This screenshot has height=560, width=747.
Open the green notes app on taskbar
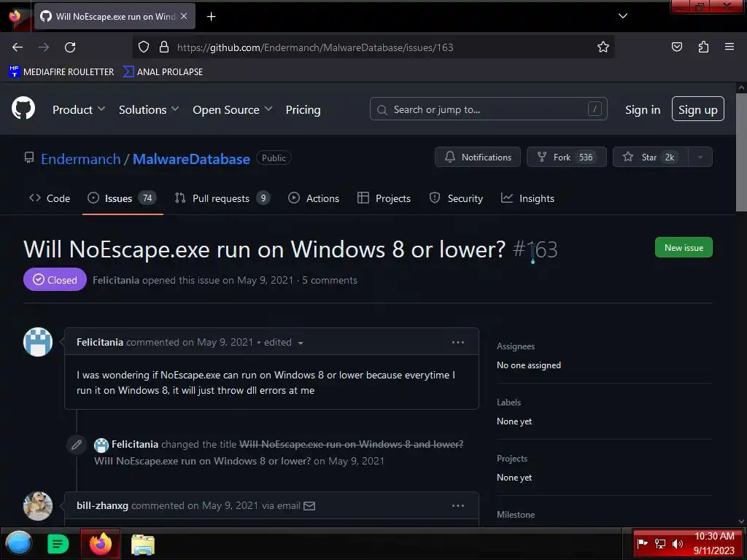tap(58, 544)
